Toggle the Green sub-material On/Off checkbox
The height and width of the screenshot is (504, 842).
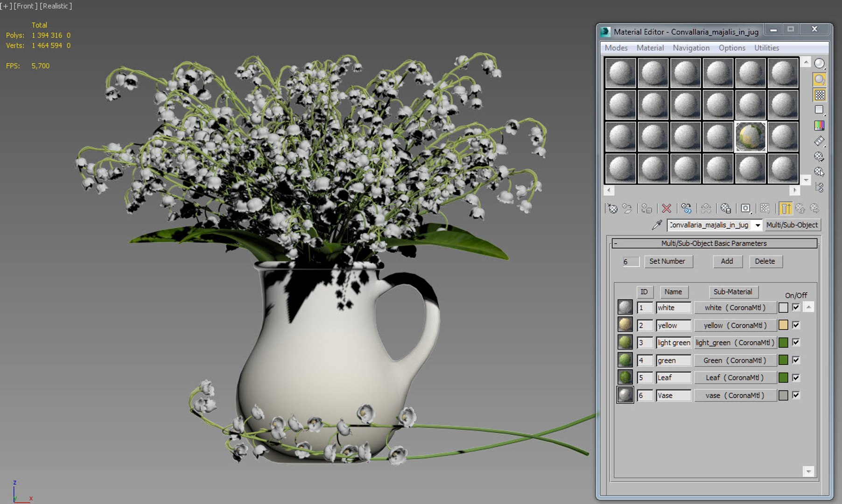[x=796, y=360]
